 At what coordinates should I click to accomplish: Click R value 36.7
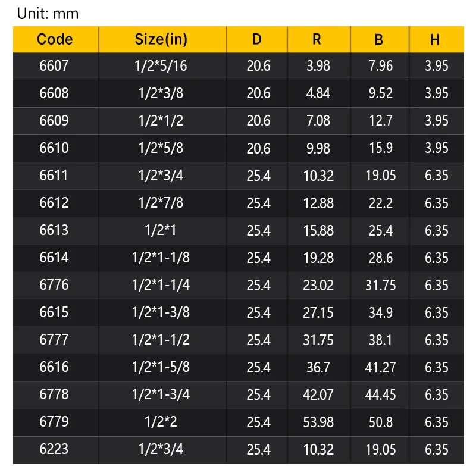click(319, 368)
